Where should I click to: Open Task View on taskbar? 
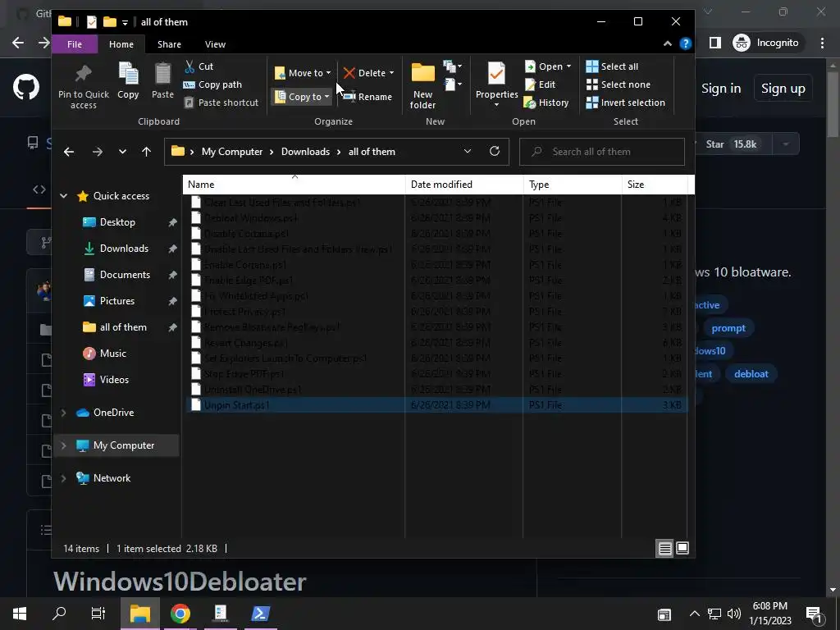(x=98, y=614)
